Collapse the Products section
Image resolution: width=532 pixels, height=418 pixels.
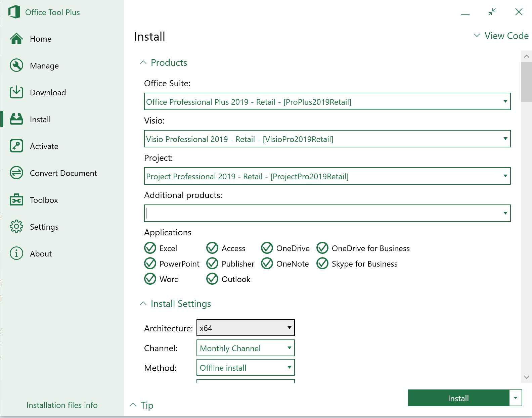[x=164, y=62]
